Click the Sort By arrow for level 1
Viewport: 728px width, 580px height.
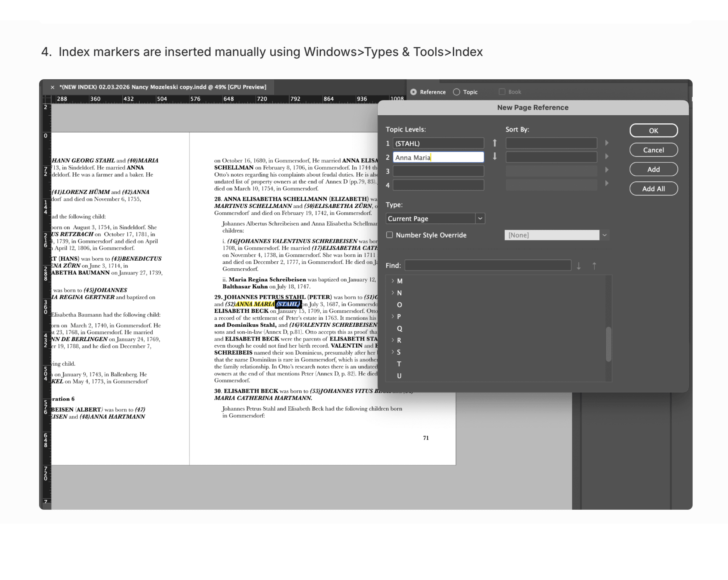pyautogui.click(x=607, y=143)
